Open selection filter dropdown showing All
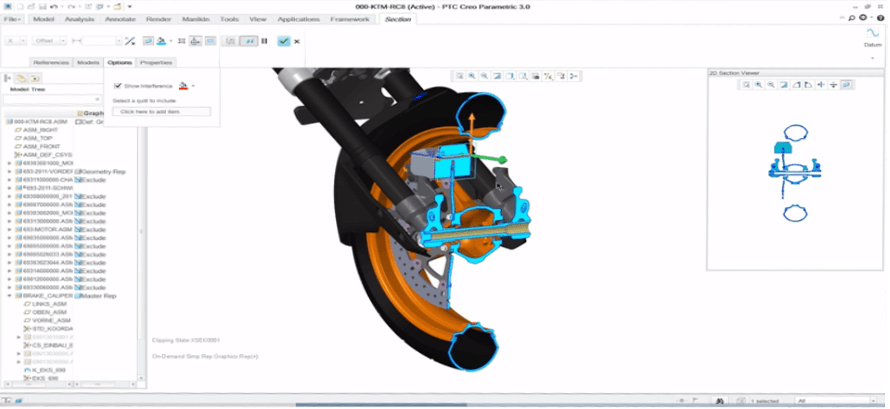The height and width of the screenshot is (409, 890). click(x=835, y=401)
